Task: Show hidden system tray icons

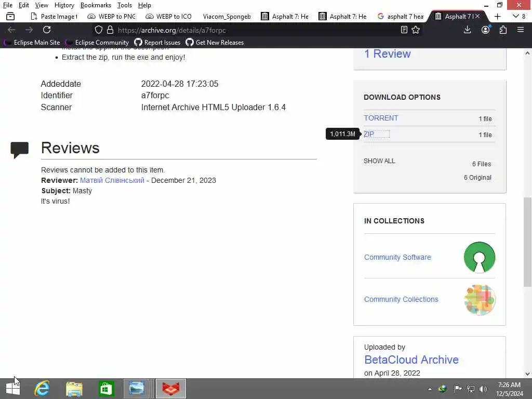Action: click(430, 389)
